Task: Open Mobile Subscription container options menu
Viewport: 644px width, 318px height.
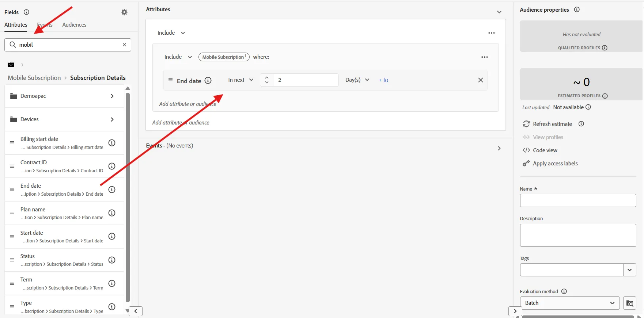Action: coord(485,57)
